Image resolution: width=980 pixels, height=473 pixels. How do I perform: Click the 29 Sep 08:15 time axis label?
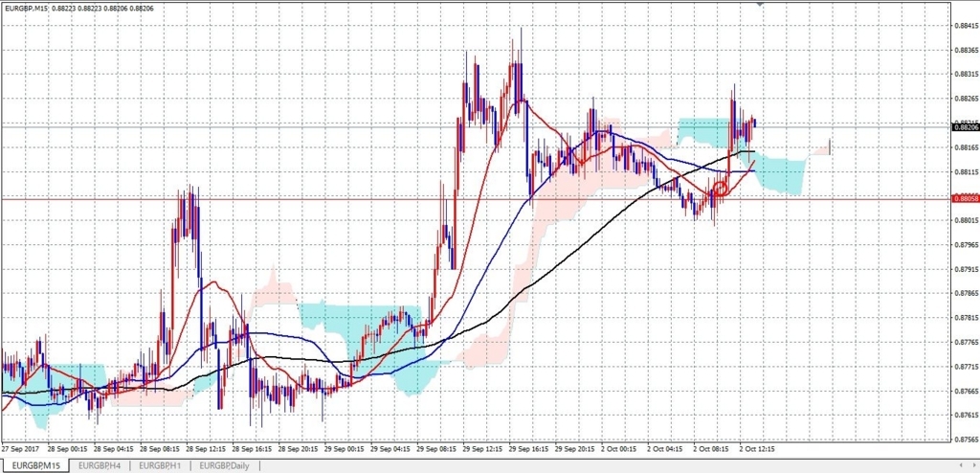point(436,449)
